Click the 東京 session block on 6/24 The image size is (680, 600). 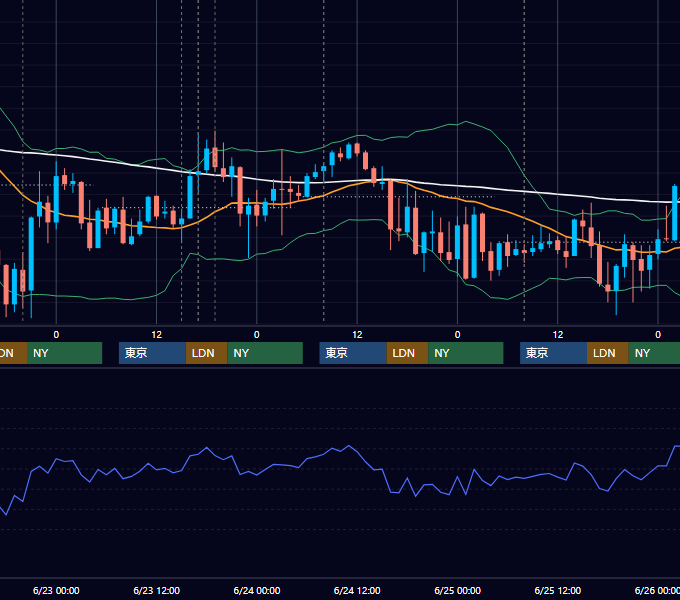(x=353, y=353)
